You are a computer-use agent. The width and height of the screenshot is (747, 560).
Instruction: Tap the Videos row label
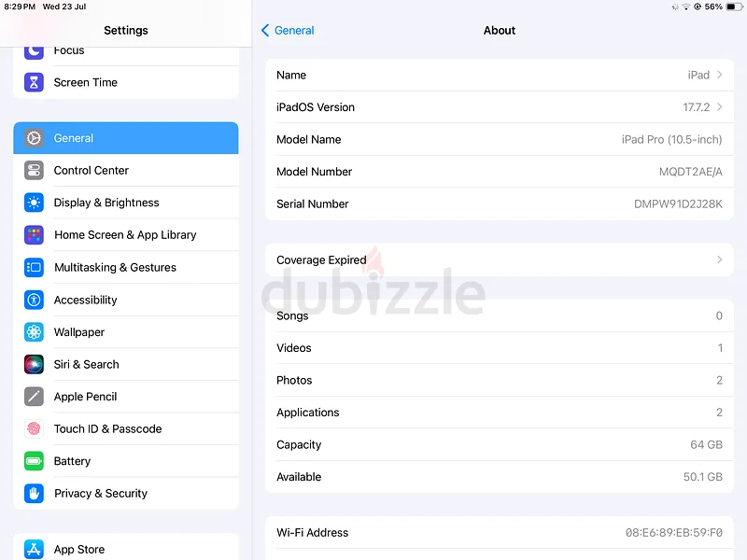pos(293,348)
